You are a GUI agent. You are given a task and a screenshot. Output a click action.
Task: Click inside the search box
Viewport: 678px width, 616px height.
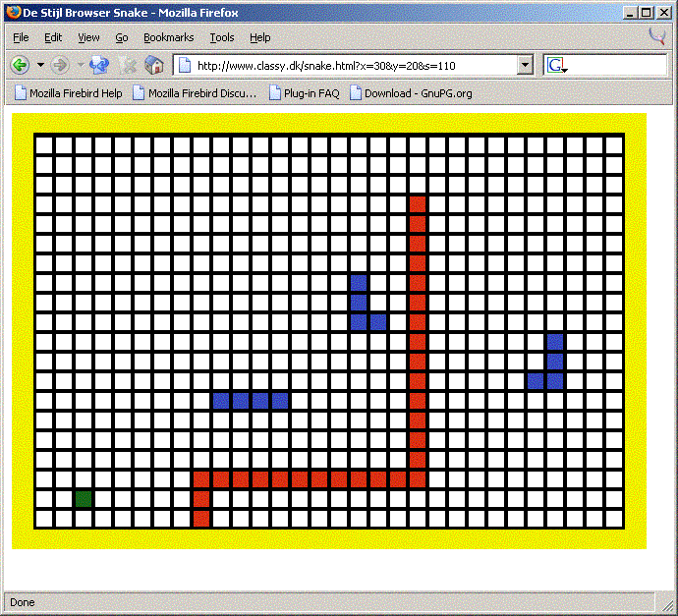pyautogui.click(x=617, y=65)
